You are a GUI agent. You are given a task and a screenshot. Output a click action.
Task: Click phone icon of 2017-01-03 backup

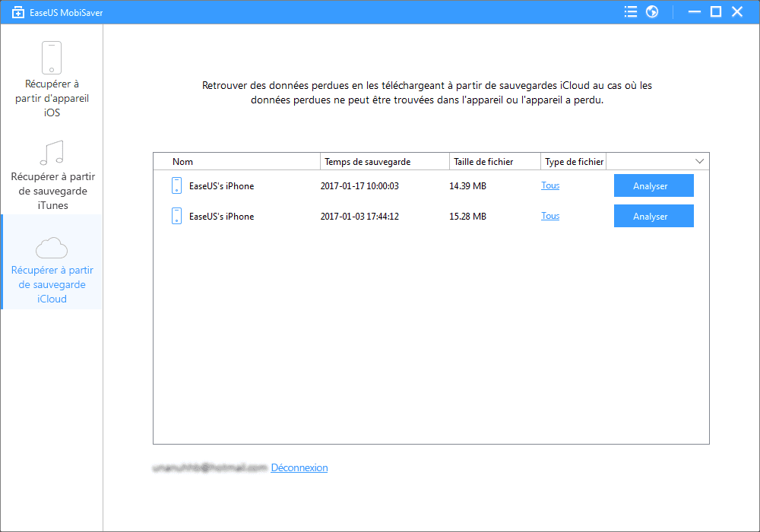(176, 216)
